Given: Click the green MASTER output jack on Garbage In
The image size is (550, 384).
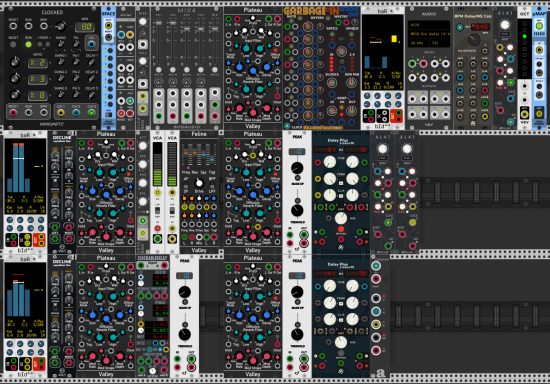Looking at the screenshot, I should [x=338, y=23].
